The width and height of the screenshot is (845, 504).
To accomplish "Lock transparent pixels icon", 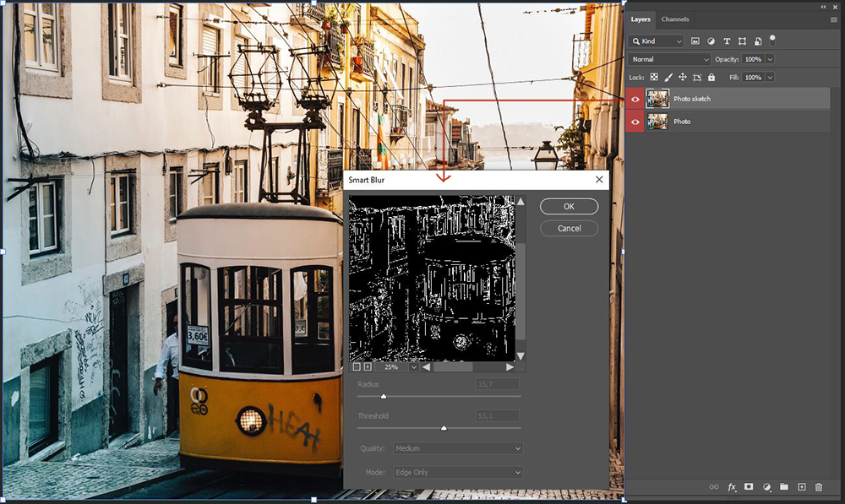I will pos(654,78).
